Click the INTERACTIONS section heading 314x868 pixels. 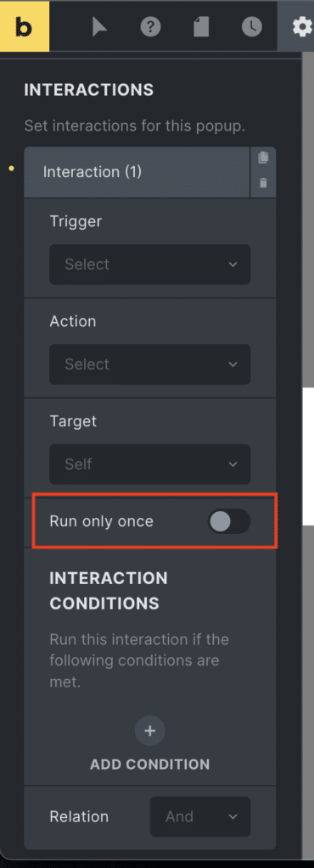click(x=88, y=90)
